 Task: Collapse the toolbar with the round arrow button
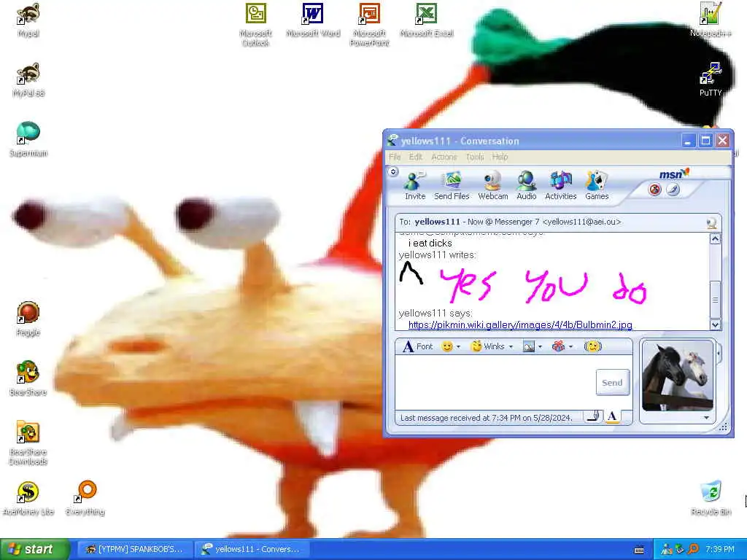click(393, 171)
